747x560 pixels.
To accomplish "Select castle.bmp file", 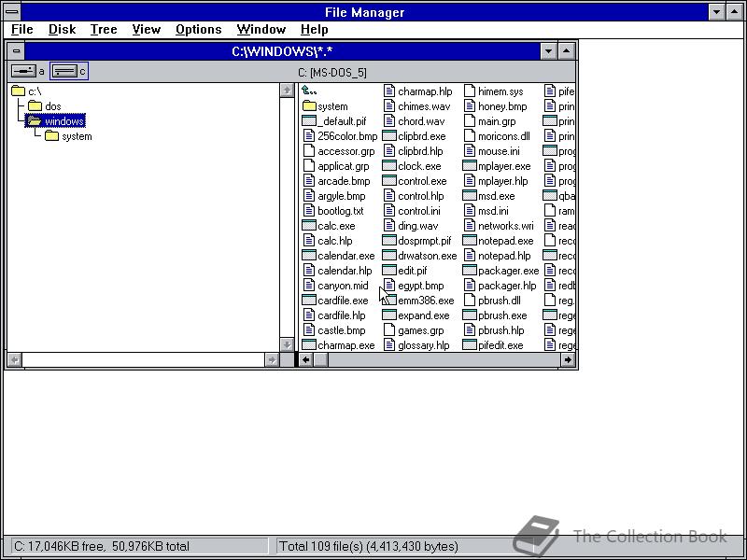I will 334,330.
